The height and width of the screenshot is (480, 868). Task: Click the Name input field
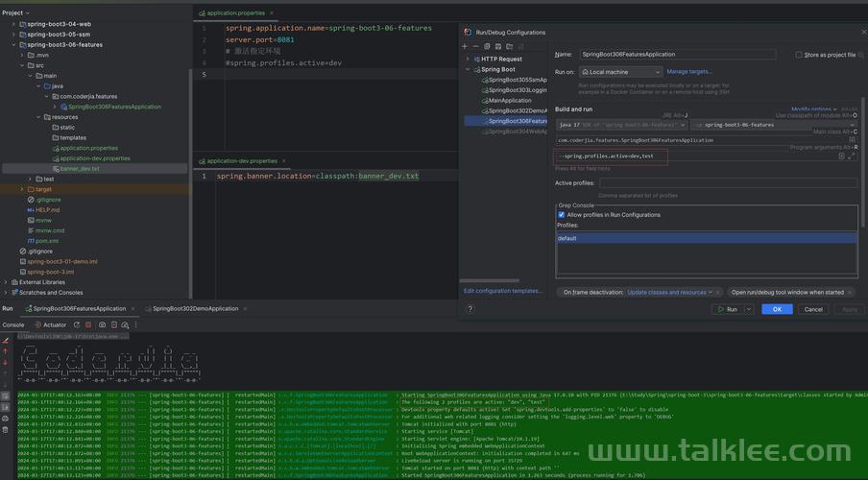pyautogui.click(x=678, y=55)
